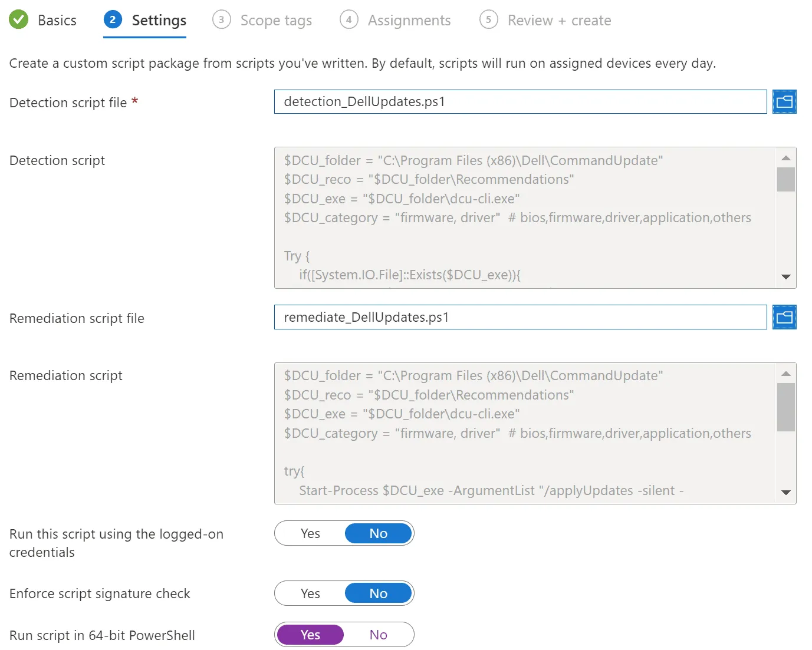Browse for detection script file
This screenshot has width=812, height=650.
[784, 102]
